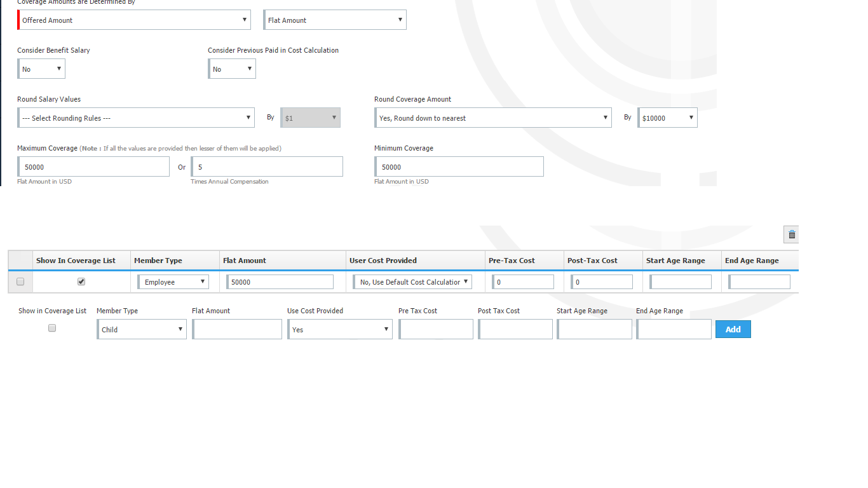Select the Child member type dropdown

(142, 329)
